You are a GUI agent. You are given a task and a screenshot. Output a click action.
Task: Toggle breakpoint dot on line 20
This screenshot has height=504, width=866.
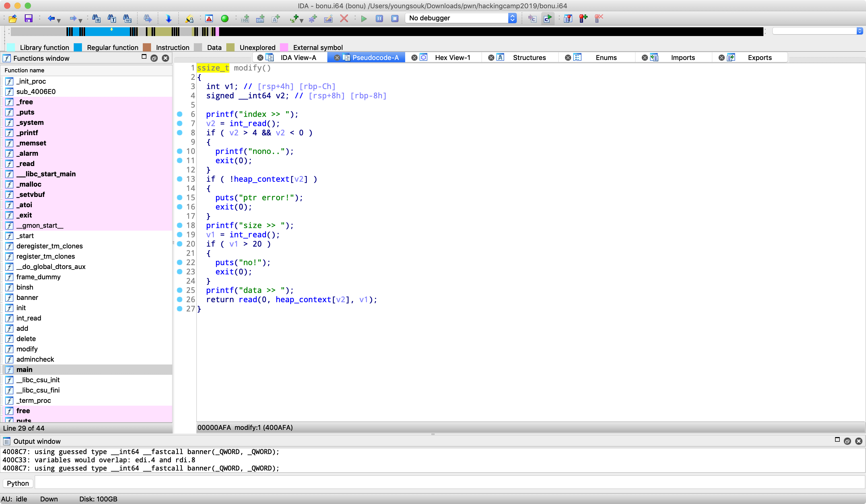(179, 244)
